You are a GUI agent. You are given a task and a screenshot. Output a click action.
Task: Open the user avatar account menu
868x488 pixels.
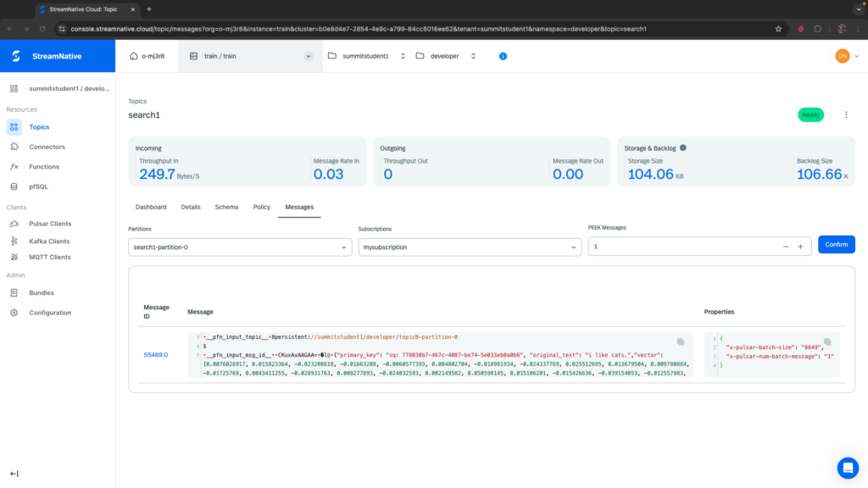pos(842,56)
